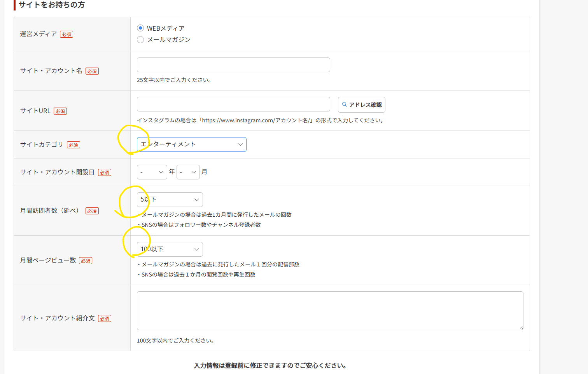Select the WEBメディア radio button

(140, 28)
